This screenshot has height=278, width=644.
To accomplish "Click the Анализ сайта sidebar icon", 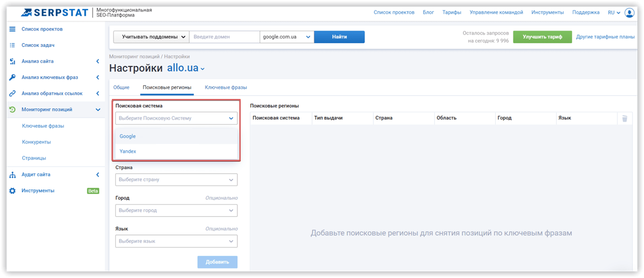I will 12,61.
